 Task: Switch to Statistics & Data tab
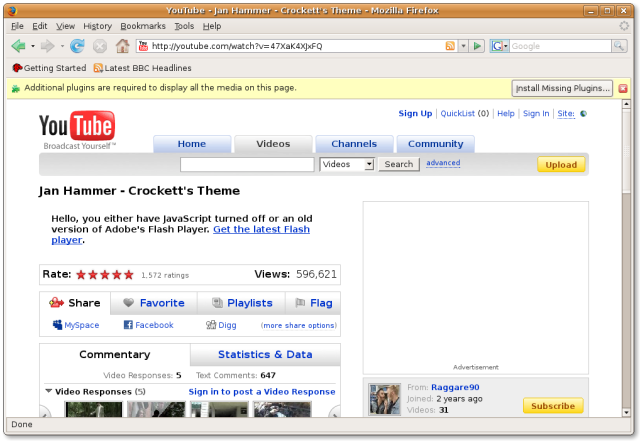pos(265,354)
